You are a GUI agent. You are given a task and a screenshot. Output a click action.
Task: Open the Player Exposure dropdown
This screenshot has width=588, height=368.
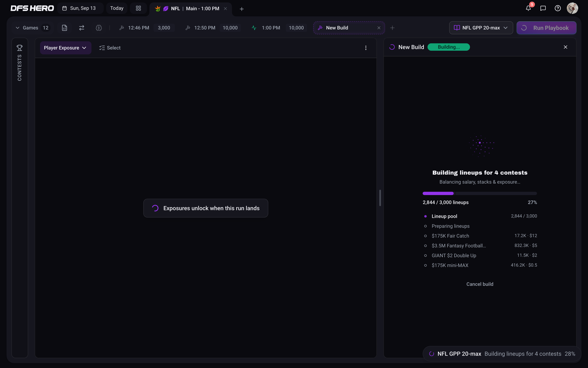point(66,48)
